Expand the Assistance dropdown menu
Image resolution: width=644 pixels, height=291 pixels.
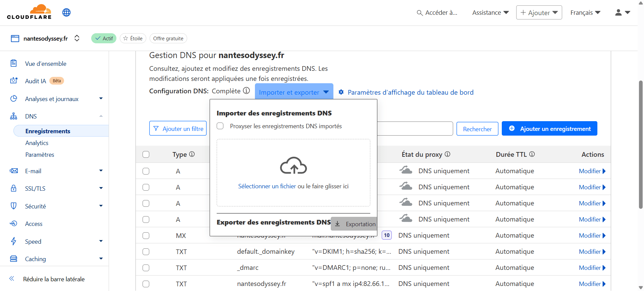tap(490, 12)
